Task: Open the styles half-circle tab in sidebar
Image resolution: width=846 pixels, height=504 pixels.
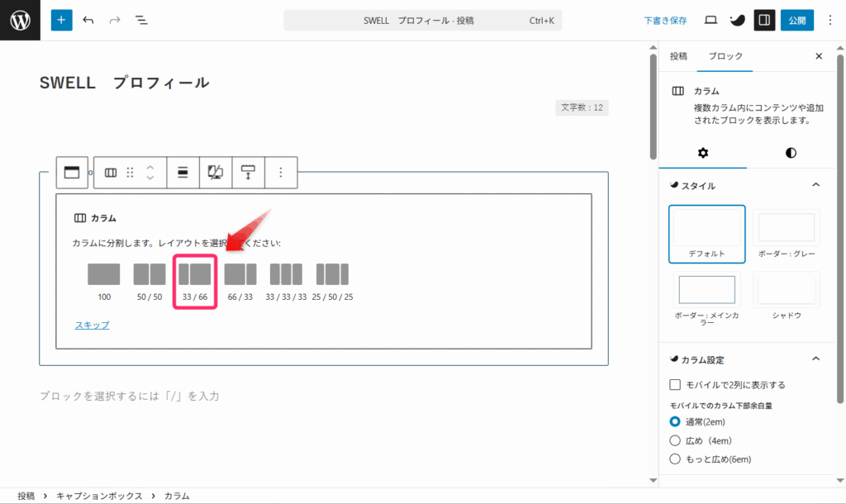Action: tap(791, 153)
